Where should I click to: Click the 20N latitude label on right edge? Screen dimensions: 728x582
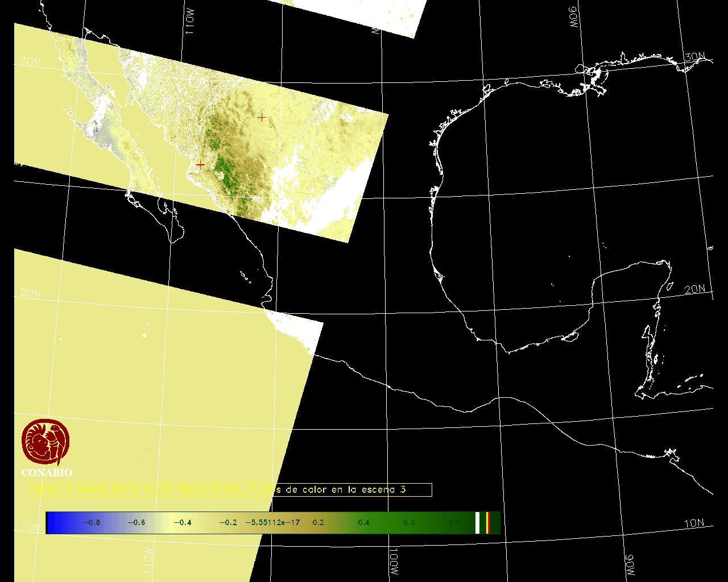694,289
